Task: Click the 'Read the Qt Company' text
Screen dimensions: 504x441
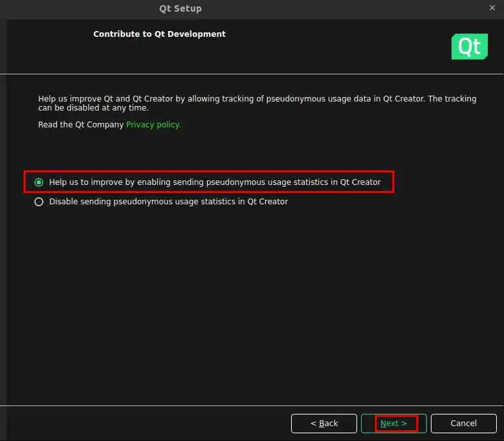Action: tap(81, 125)
